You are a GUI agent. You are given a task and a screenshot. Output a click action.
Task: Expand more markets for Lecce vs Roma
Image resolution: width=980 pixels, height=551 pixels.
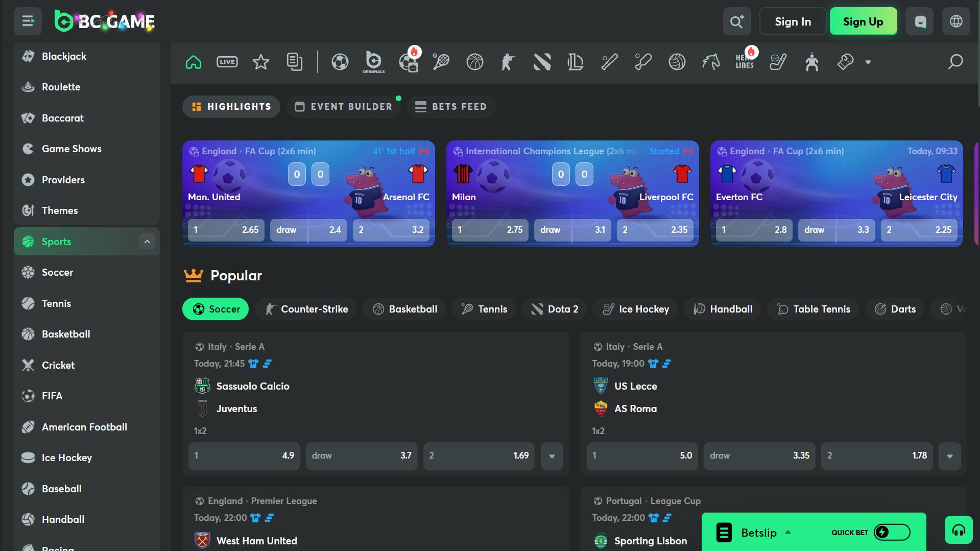pos(949,456)
